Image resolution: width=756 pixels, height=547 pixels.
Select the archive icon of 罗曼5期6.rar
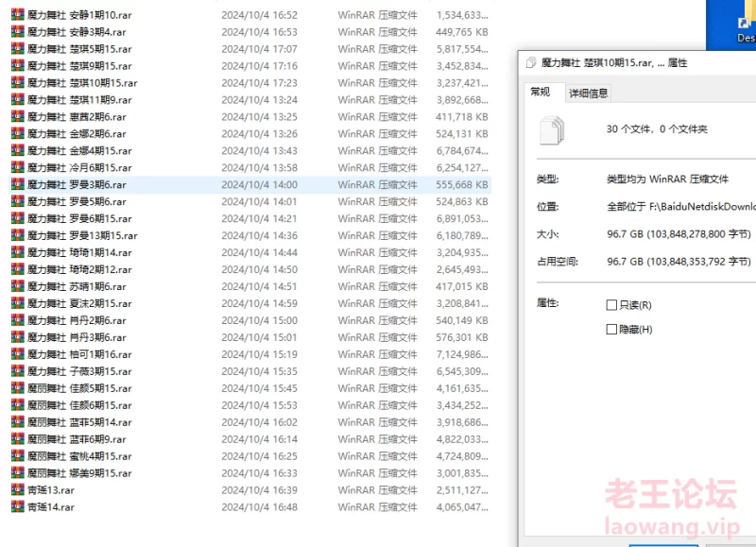pyautogui.click(x=18, y=201)
